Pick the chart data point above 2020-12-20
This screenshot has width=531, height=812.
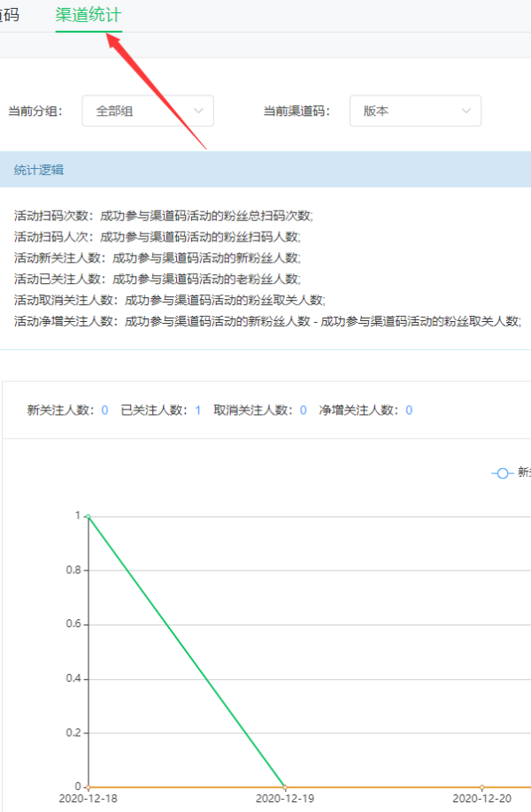click(x=481, y=786)
